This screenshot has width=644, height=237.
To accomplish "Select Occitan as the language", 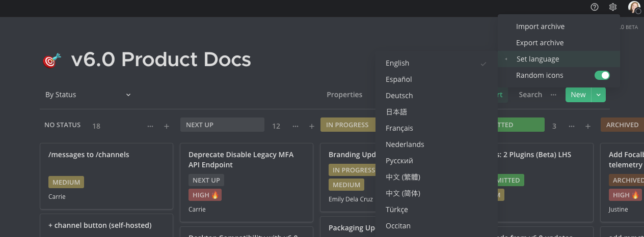I will coord(436,226).
